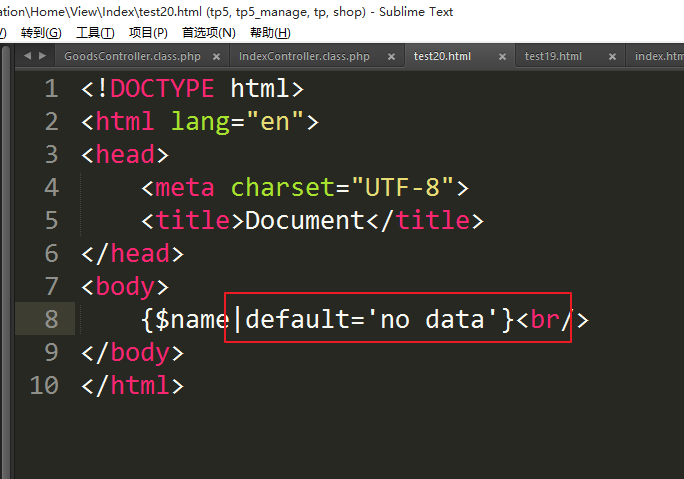Switch to the IndexController.class.php tab

pyautogui.click(x=304, y=57)
